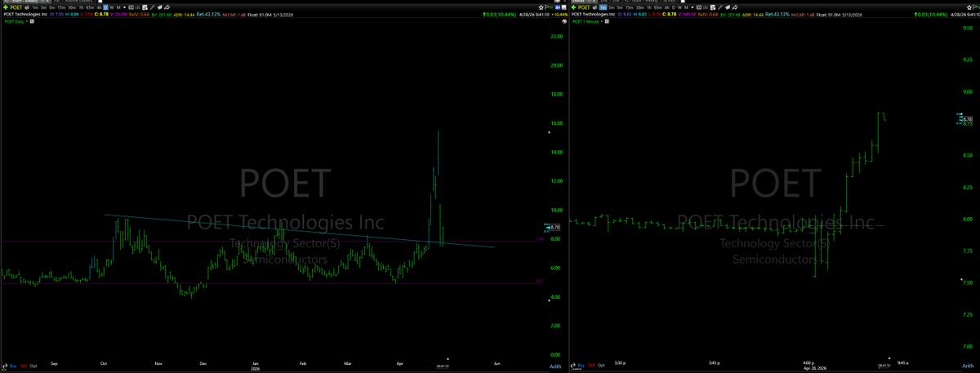Click the green plus icon on the left chart
This screenshot has height=373, width=980.
pyautogui.click(x=6, y=7)
